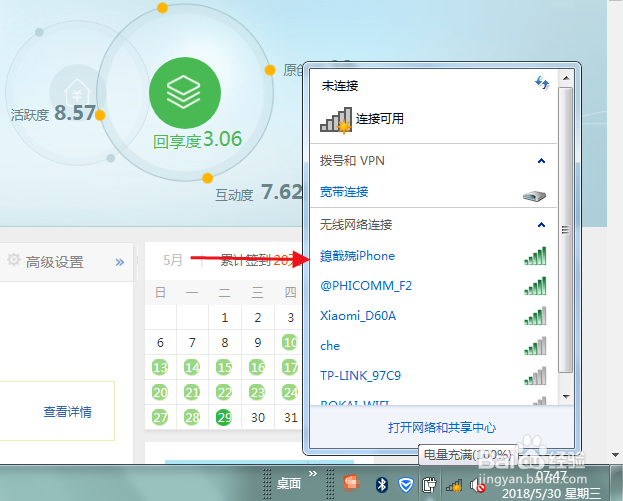
Task: Click signal icon for Xiaomi_D60A
Action: click(x=535, y=316)
